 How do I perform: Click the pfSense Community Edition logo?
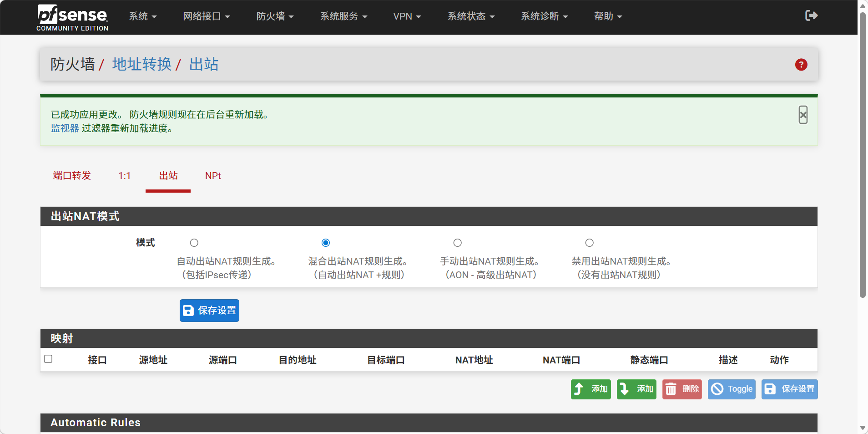[x=72, y=18]
